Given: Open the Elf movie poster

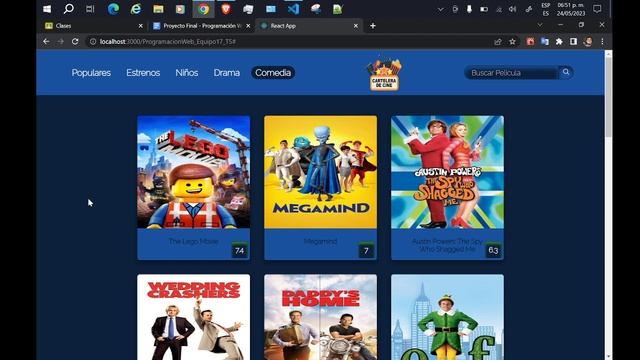Looking at the screenshot, I should tap(447, 317).
